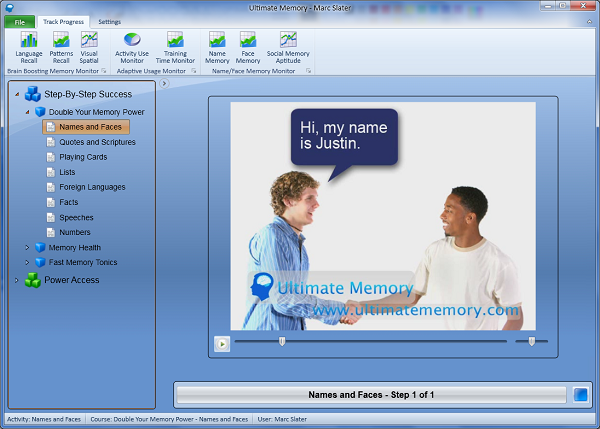Click the Names and Faces Step 1 of 1 bar
The width and height of the screenshot is (600, 429).
coord(371,395)
